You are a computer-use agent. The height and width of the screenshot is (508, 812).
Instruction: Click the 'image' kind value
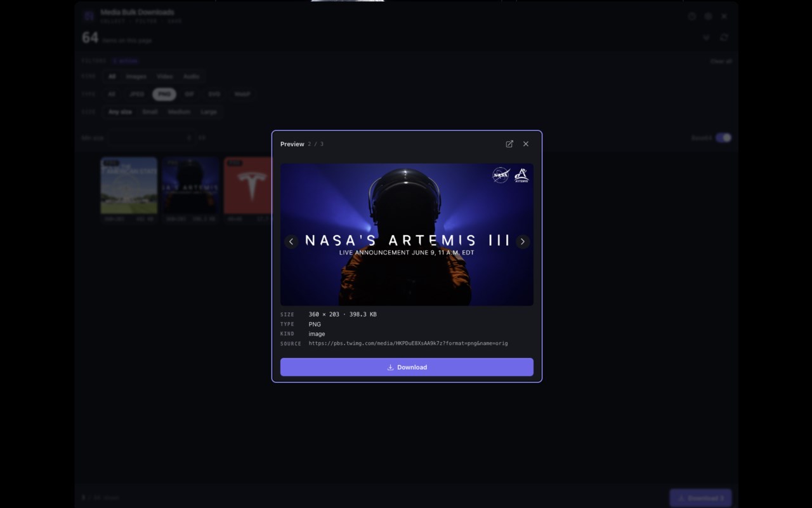tap(317, 334)
